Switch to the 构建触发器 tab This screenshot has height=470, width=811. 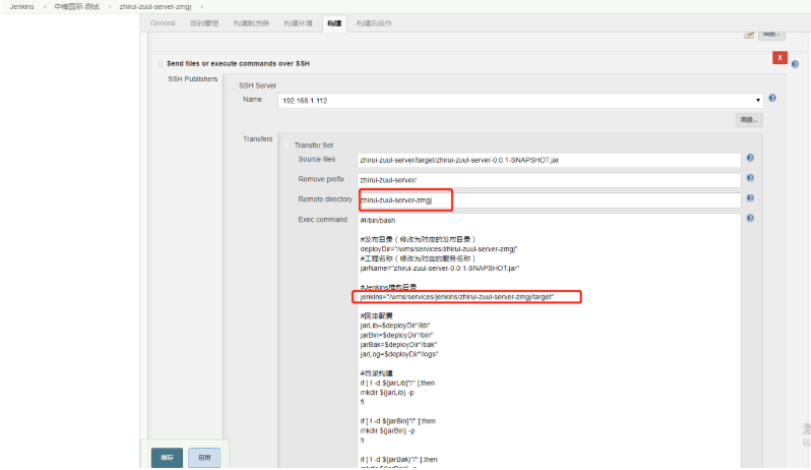tap(251, 23)
